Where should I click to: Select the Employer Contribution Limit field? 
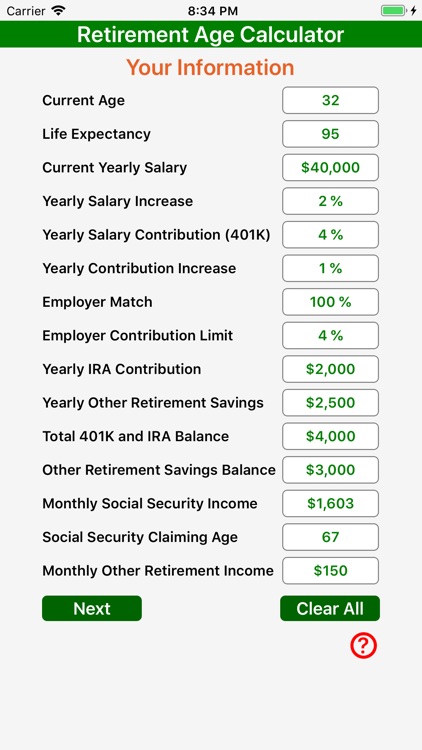(x=331, y=336)
